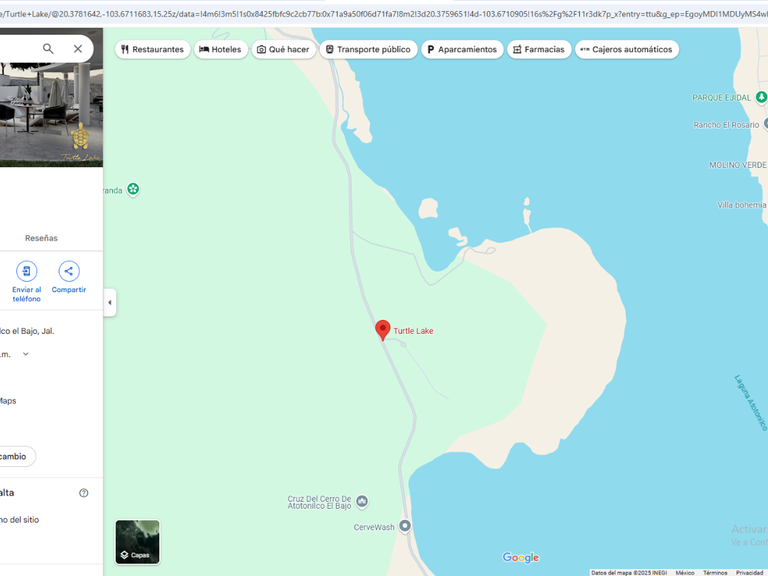Click the green Parque Ejidal park marker
Image resolution: width=768 pixels, height=576 pixels.
pos(761,97)
